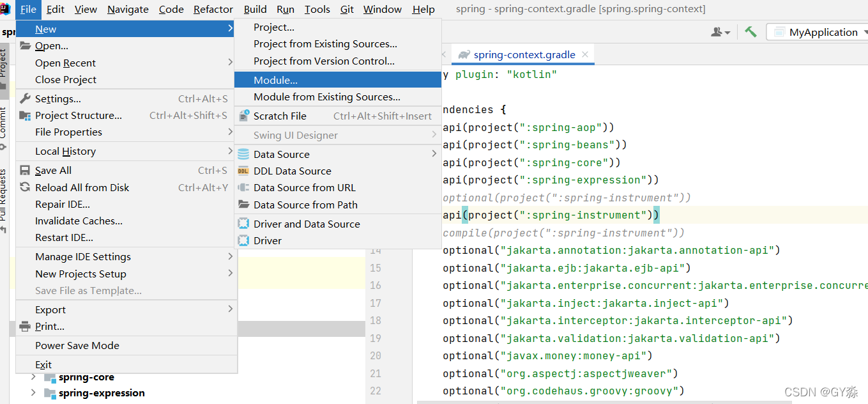The image size is (868, 404).
Task: Click the Settings wrench icon
Action: 25,98
